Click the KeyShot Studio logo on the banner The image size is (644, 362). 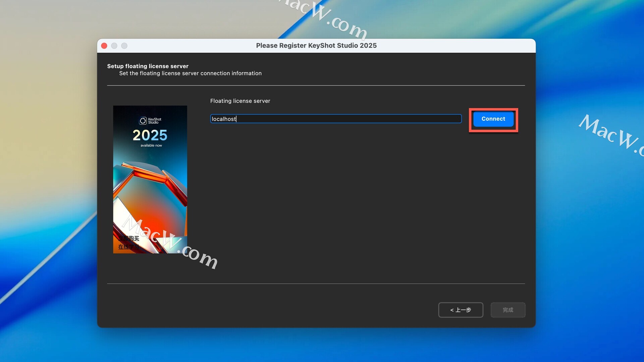(x=150, y=121)
